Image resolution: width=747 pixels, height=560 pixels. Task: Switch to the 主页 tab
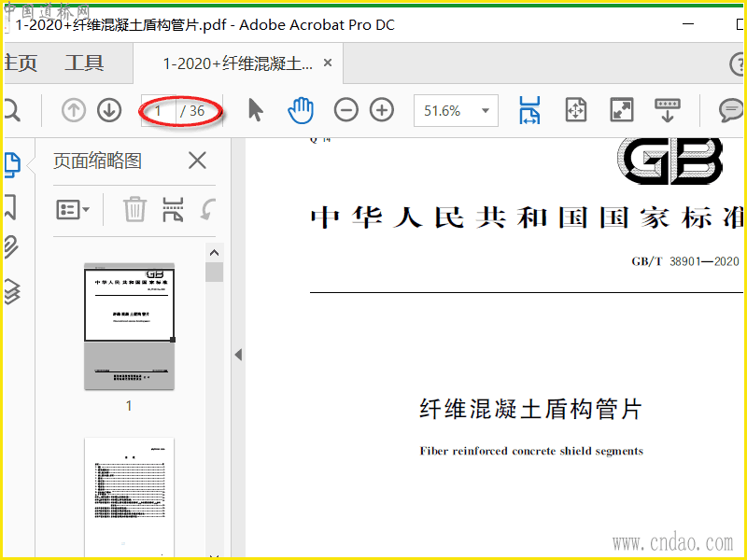pyautogui.click(x=21, y=63)
